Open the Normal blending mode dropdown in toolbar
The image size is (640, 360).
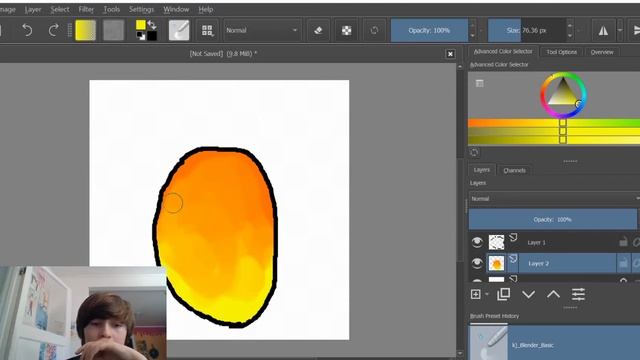click(x=261, y=30)
